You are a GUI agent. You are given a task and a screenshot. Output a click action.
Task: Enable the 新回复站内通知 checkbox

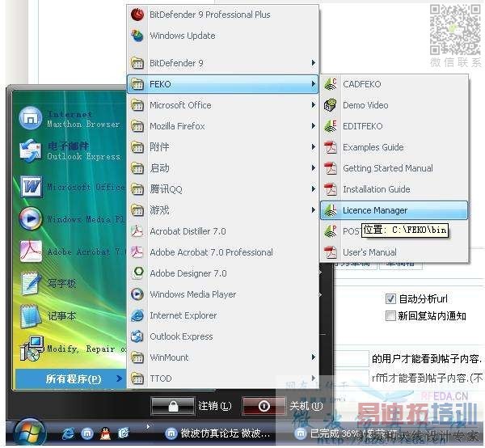(x=390, y=316)
